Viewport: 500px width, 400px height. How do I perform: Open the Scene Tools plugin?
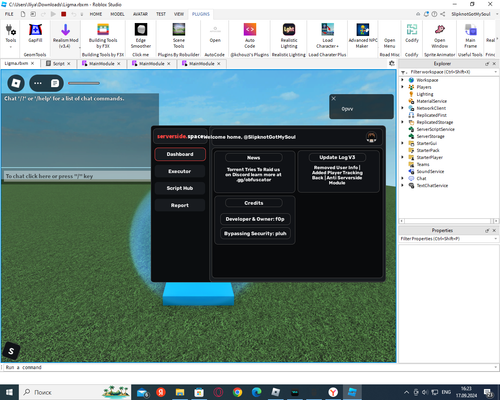pos(179,36)
